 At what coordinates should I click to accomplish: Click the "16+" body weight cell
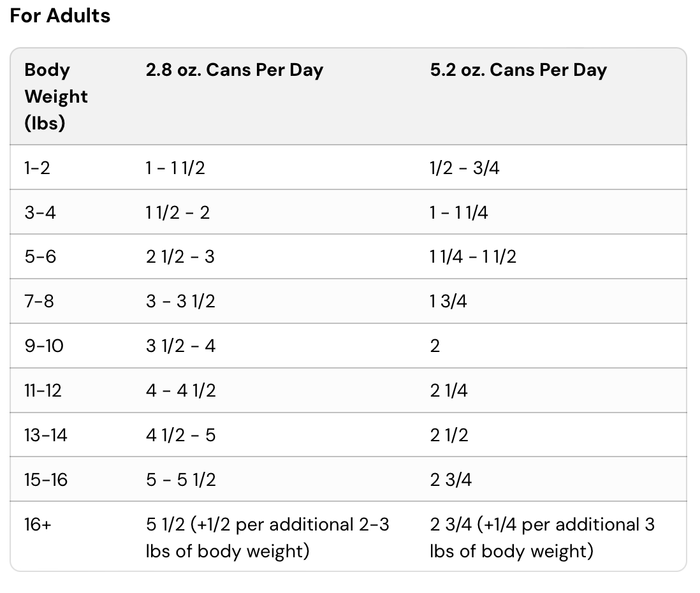[38, 525]
